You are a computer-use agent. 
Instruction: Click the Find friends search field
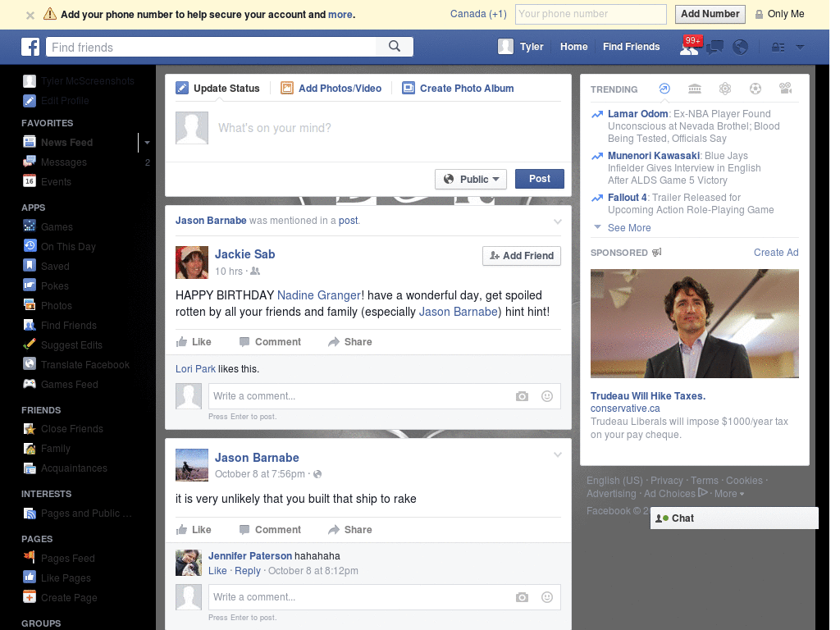tap(211, 47)
